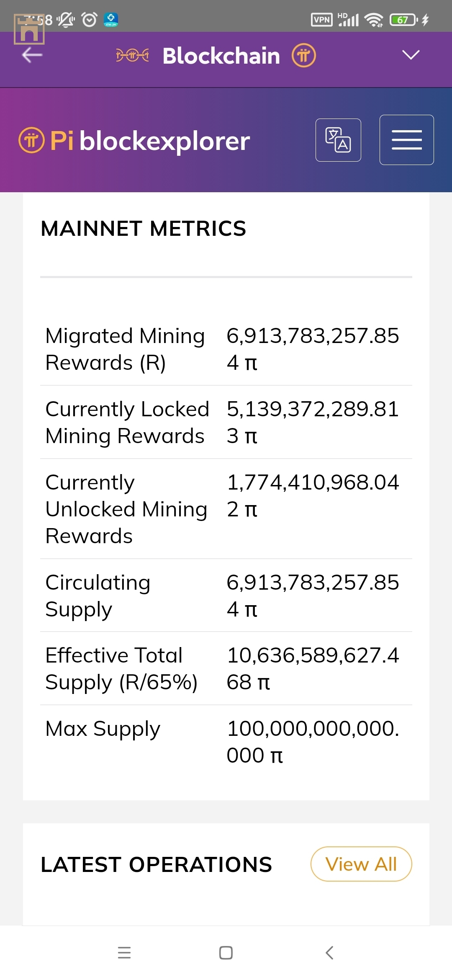Click the Pi blockexplorer logo

(134, 140)
